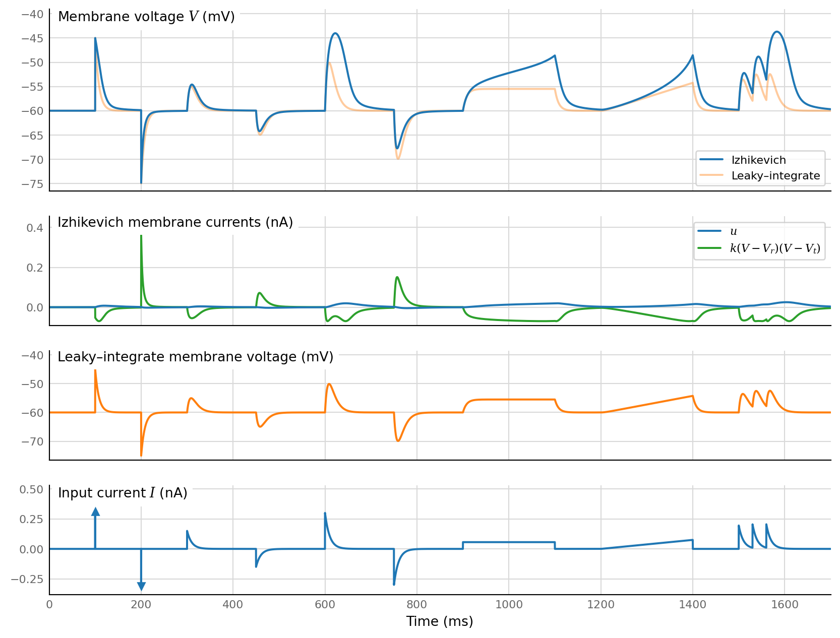Click the 'Izhikevich membrane currents (nA)' title

pyautogui.click(x=175, y=222)
